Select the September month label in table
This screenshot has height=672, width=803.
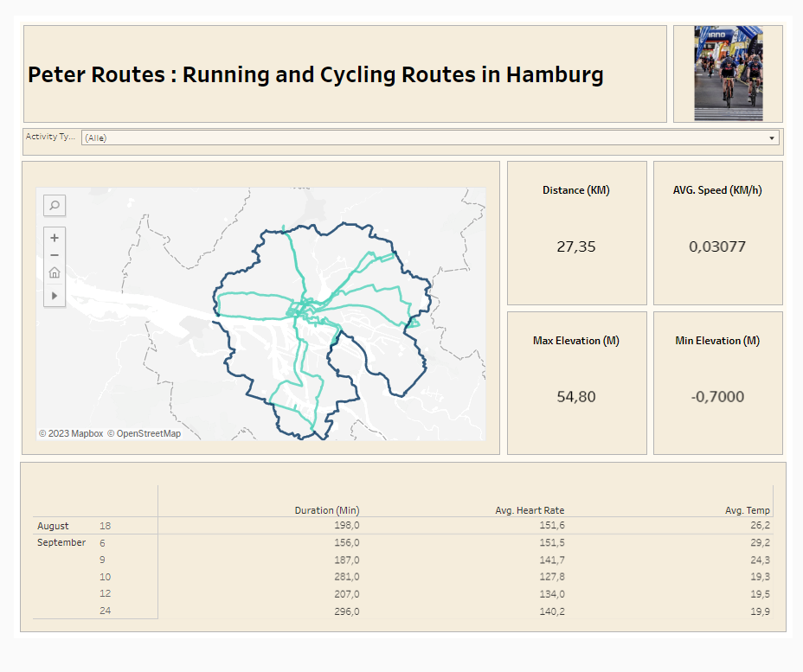point(61,543)
